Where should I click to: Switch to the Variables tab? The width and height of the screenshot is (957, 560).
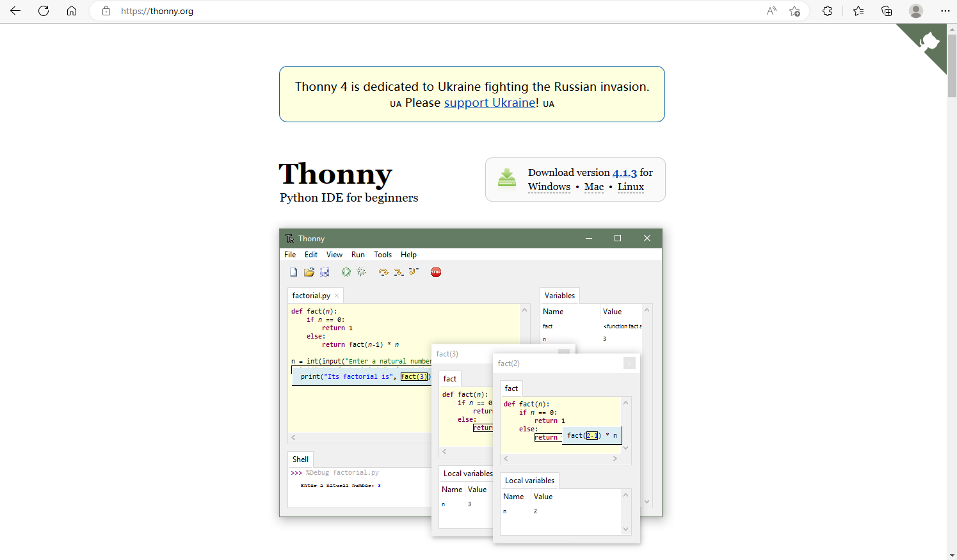559,295
